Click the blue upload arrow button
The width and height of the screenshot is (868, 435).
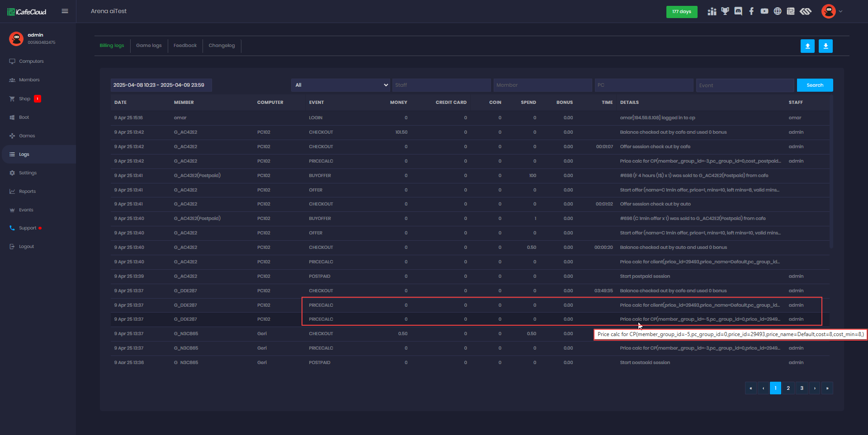(x=807, y=46)
